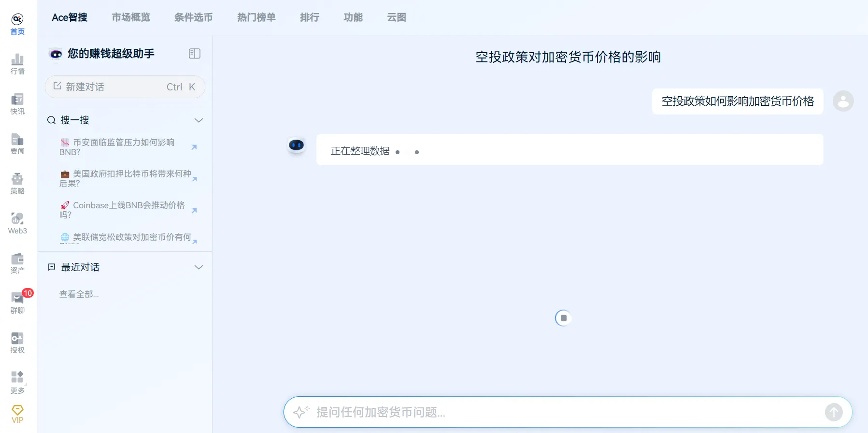Open the 更多 more apps menu
Screen dimensions: 868x433
pos(17,383)
